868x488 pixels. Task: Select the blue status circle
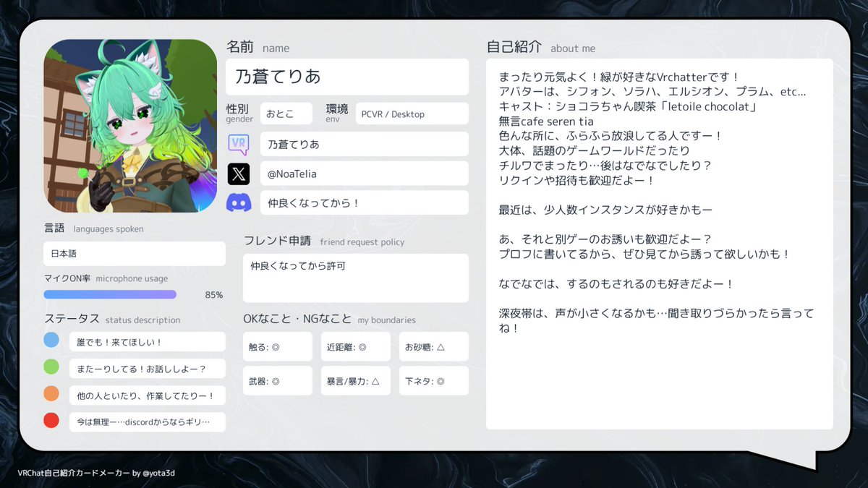[x=51, y=341]
